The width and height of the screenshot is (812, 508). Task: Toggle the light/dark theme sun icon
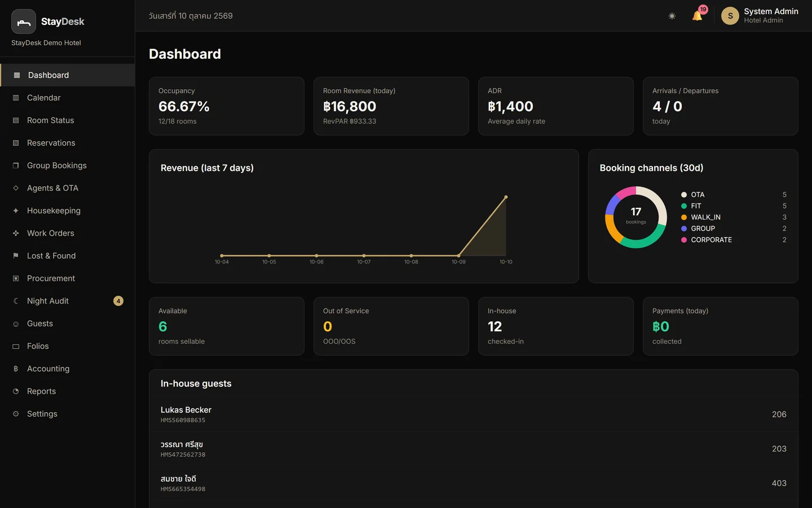(x=672, y=16)
